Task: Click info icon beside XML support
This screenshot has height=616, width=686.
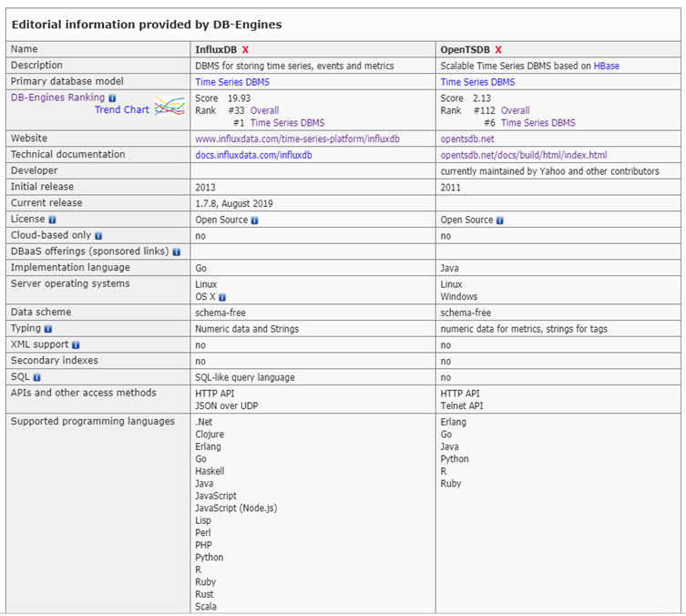Action: coord(76,345)
